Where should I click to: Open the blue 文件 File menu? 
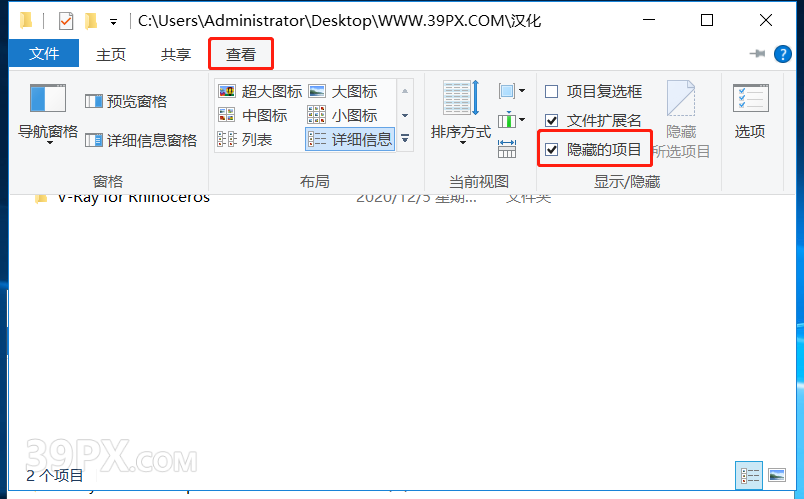click(44, 53)
